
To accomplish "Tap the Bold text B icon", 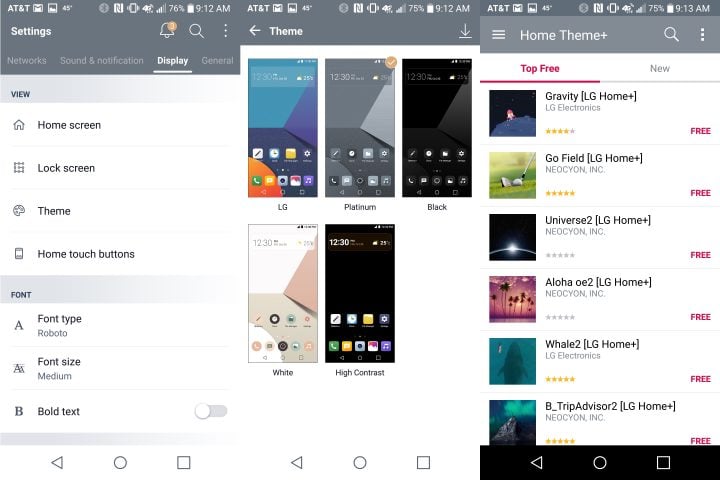I will tap(19, 411).
